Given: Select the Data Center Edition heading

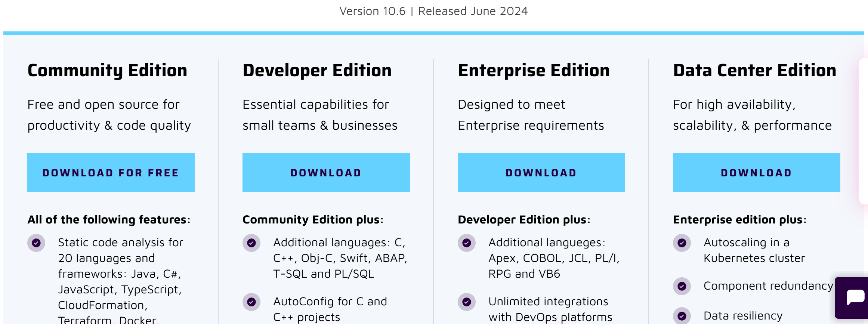Looking at the screenshot, I should pyautogui.click(x=755, y=71).
